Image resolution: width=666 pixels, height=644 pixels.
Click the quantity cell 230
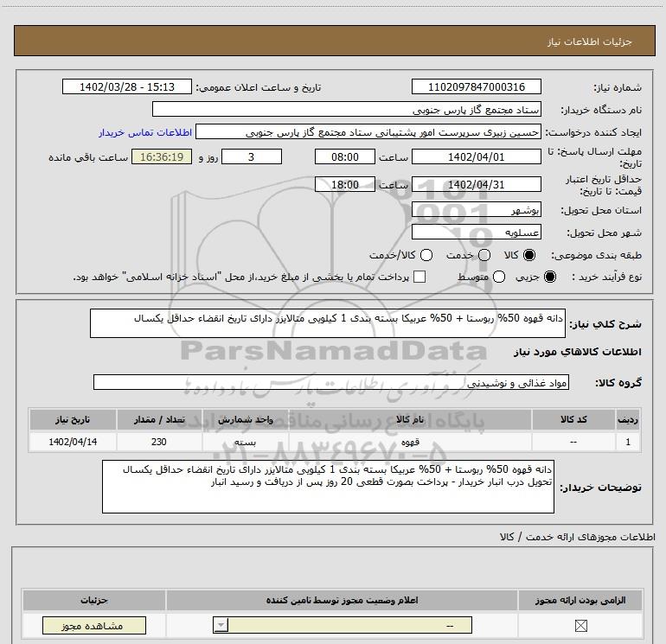[159, 442]
